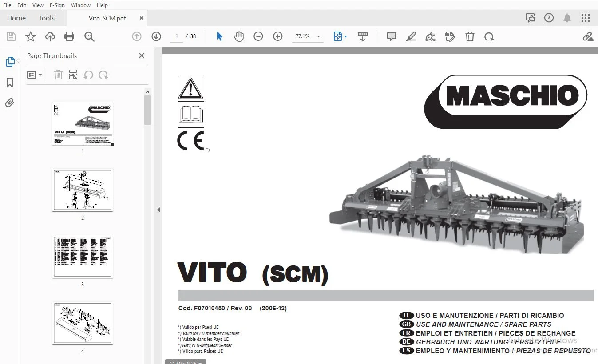Screen dimensions: 598x364
Task: Go to the next page arrow
Action: tap(156, 36)
